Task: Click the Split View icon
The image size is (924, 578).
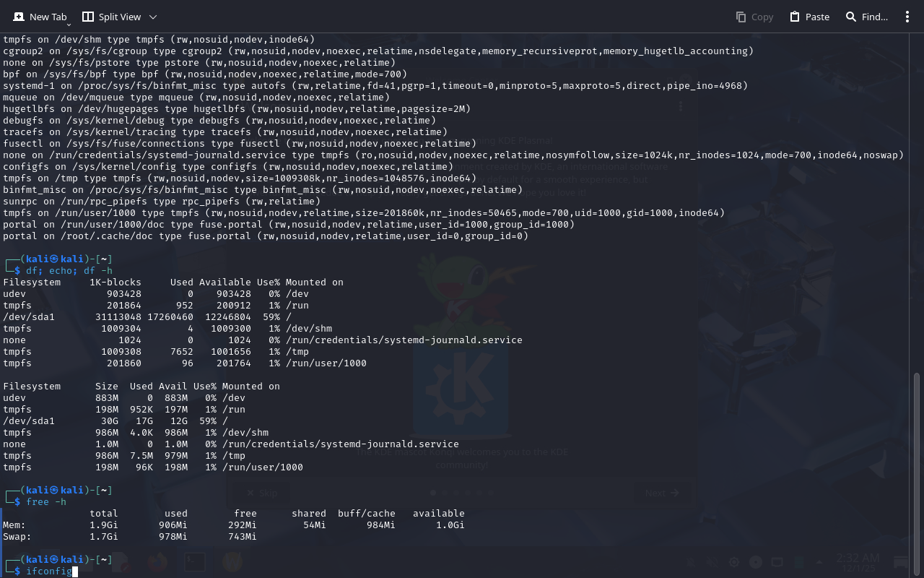Action: coord(88,17)
